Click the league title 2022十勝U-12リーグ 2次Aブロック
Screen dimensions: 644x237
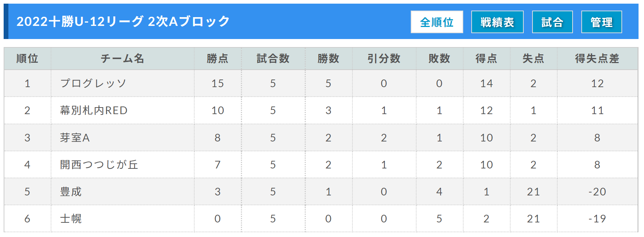pyautogui.click(x=123, y=22)
